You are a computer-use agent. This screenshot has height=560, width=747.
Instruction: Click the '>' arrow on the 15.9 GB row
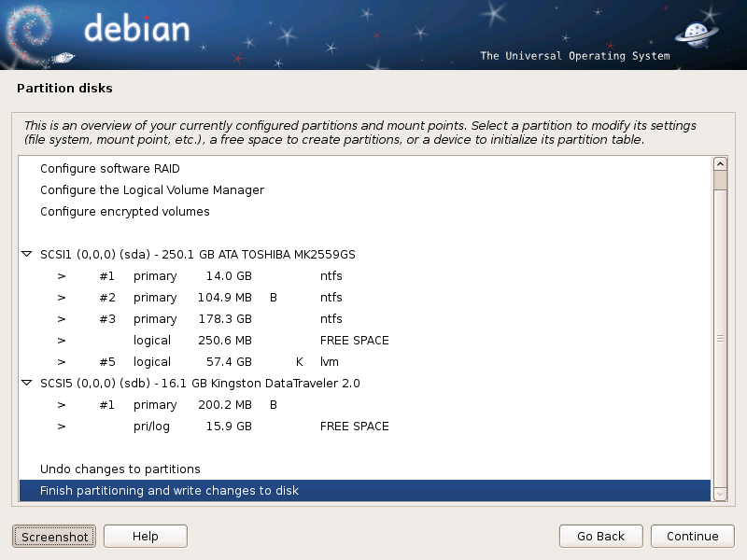(x=62, y=427)
